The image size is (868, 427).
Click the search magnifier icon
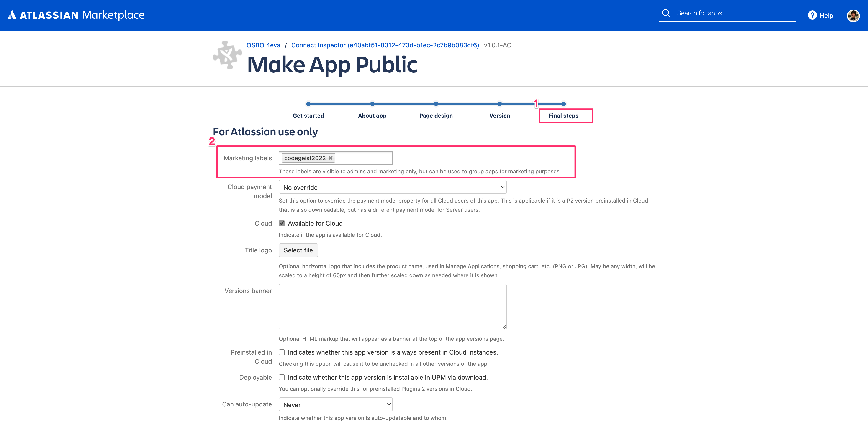tap(666, 13)
